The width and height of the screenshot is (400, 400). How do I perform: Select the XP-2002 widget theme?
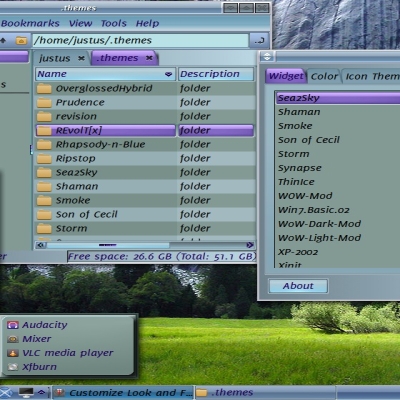tap(338, 252)
